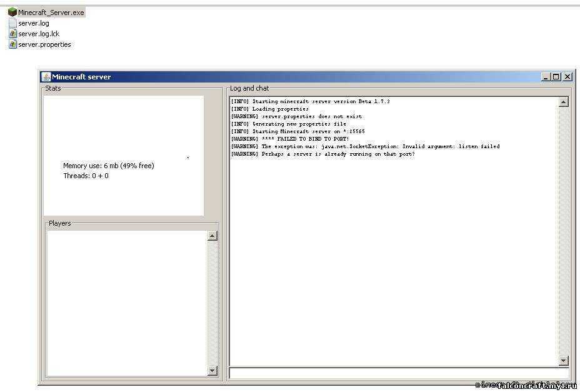Click the Log and chat scroll up arrow
580x392 pixels.
coord(564,103)
